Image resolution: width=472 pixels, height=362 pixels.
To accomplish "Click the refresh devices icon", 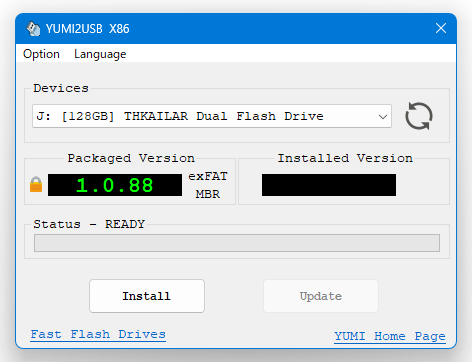I will tap(419, 116).
